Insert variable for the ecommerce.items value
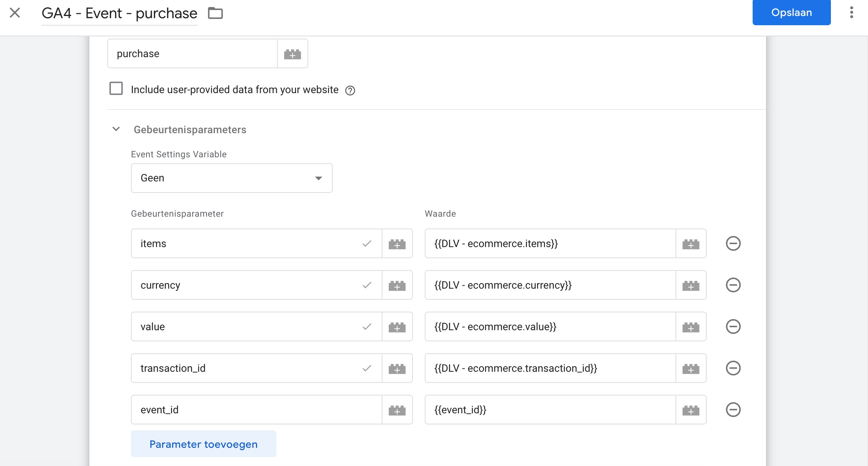This screenshot has width=868, height=466. (691, 244)
